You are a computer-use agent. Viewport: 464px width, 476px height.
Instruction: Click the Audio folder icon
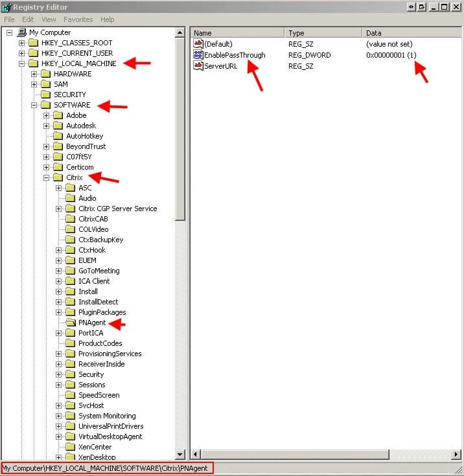click(x=71, y=198)
